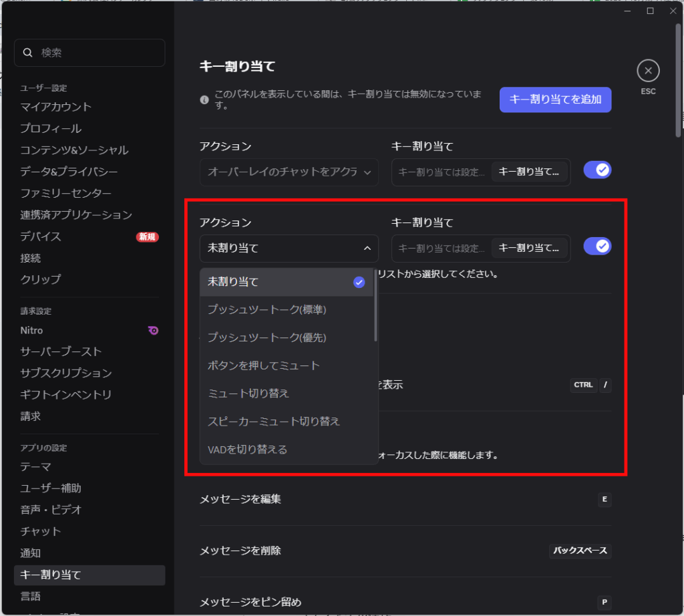Click the キー割り当てを追加 button
The image size is (684, 616).
(555, 100)
